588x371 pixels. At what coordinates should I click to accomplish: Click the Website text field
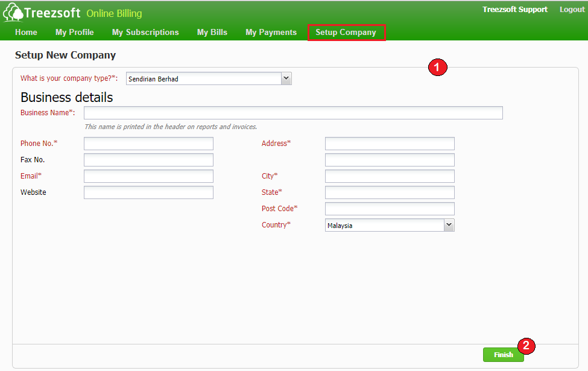click(148, 192)
